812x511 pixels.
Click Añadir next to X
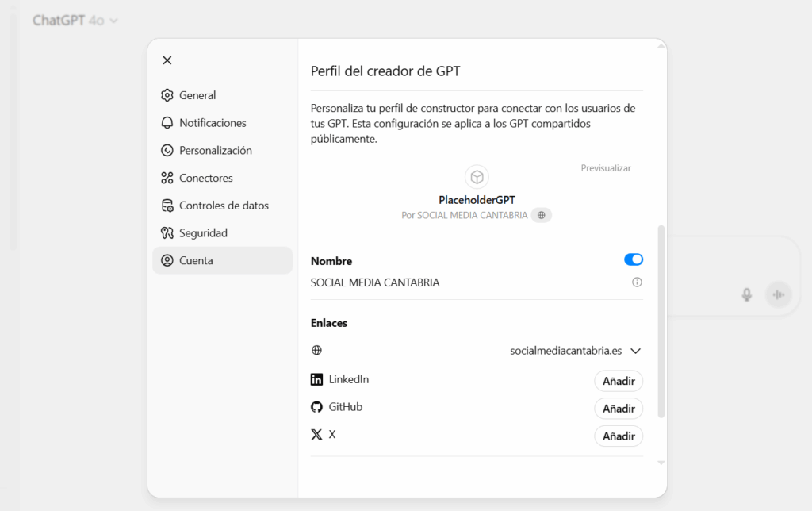click(619, 436)
